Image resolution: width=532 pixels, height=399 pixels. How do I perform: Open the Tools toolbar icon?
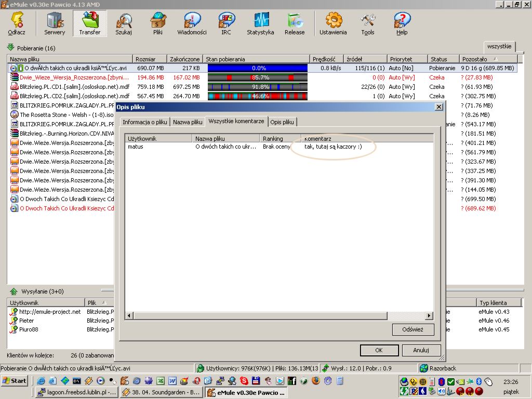coord(368,23)
